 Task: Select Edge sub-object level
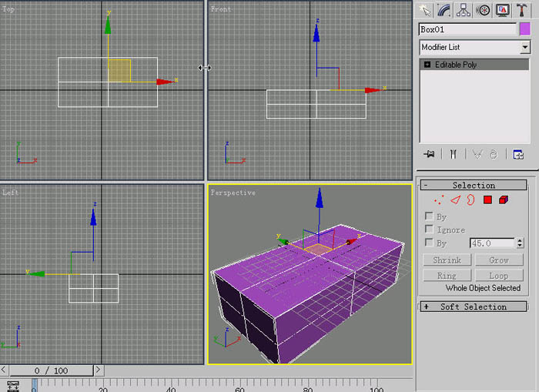(456, 199)
